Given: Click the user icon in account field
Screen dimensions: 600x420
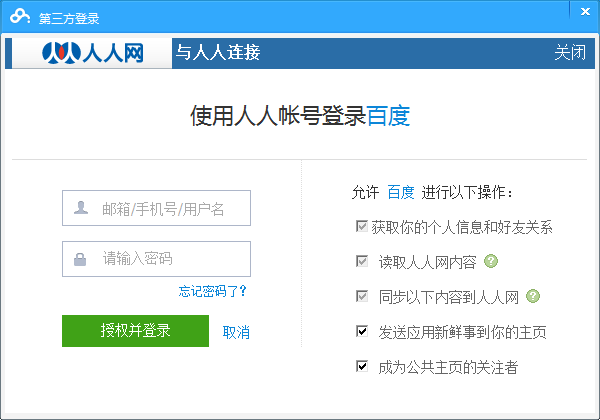Looking at the screenshot, I should (x=81, y=208).
